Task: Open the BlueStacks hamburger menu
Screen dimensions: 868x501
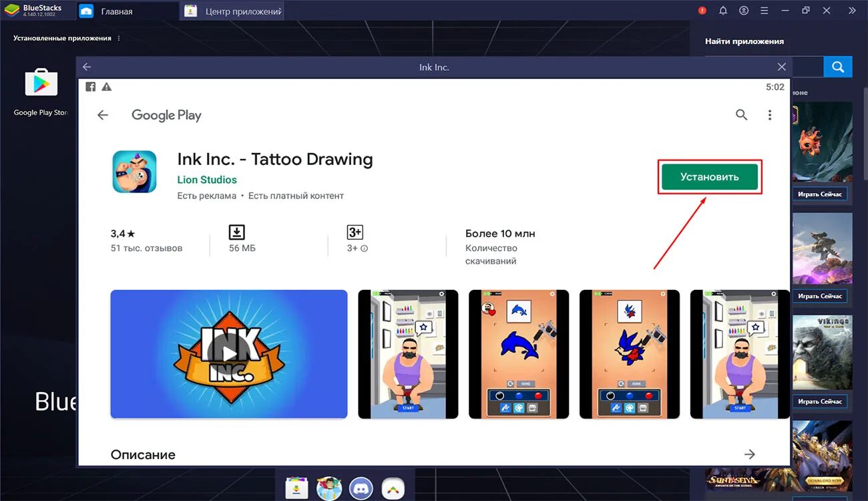Action: 765,11
